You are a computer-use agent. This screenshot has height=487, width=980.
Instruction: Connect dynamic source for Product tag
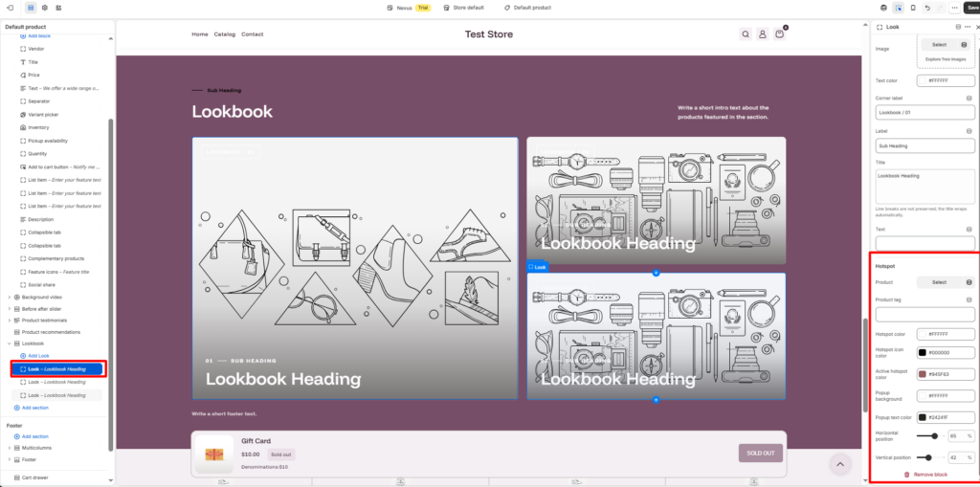[969, 299]
